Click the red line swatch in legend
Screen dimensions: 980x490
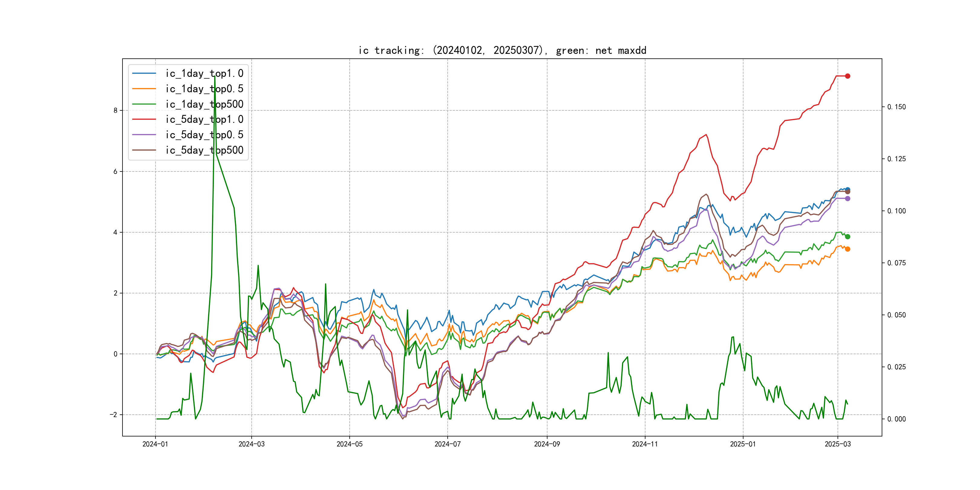tap(144, 119)
